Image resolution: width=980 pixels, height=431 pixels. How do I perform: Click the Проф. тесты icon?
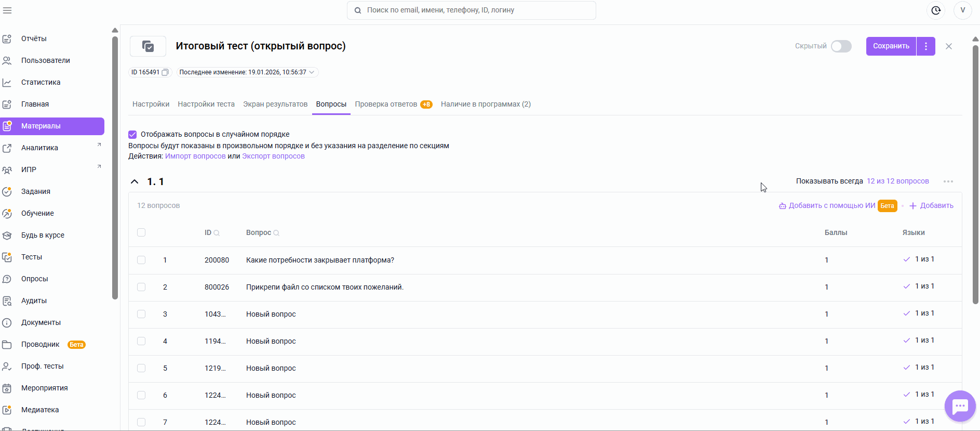7,366
